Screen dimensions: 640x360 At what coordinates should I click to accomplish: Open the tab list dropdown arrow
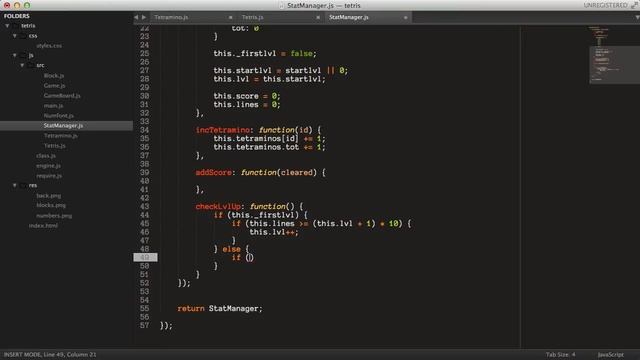(637, 17)
